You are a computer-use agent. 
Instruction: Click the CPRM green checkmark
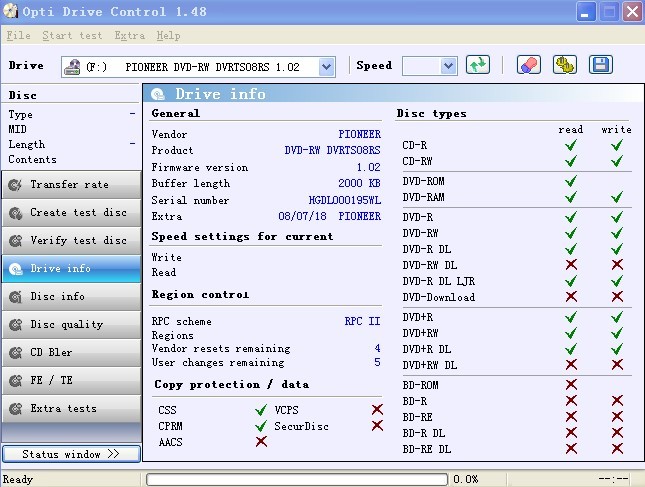tap(261, 425)
